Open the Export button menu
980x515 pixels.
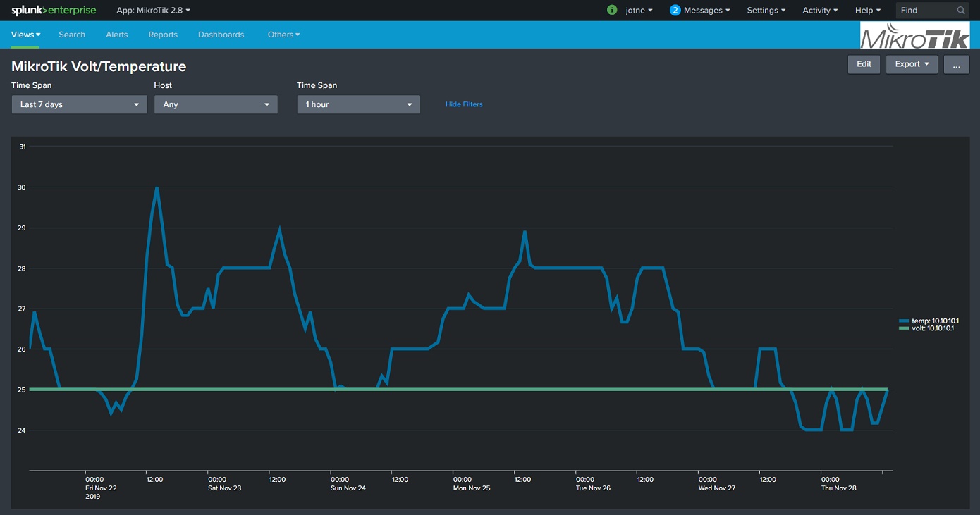(x=911, y=64)
